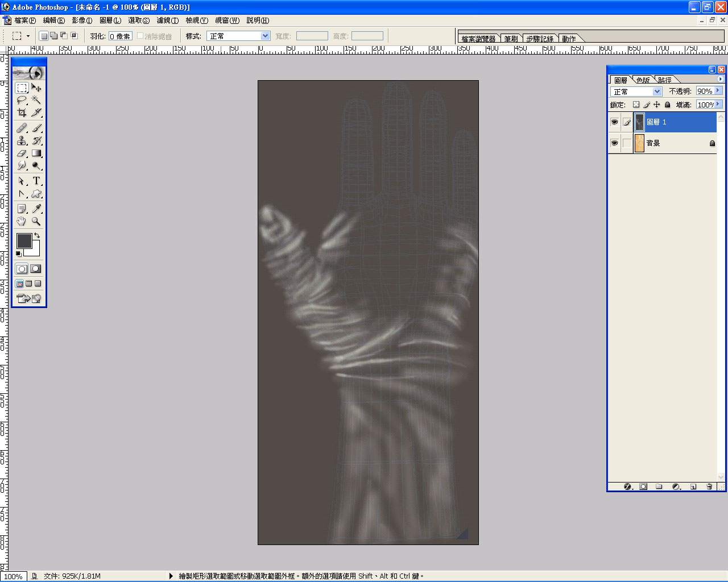This screenshot has width=728, height=582.
Task: Open the 濾鏡 menu
Action: (x=167, y=20)
